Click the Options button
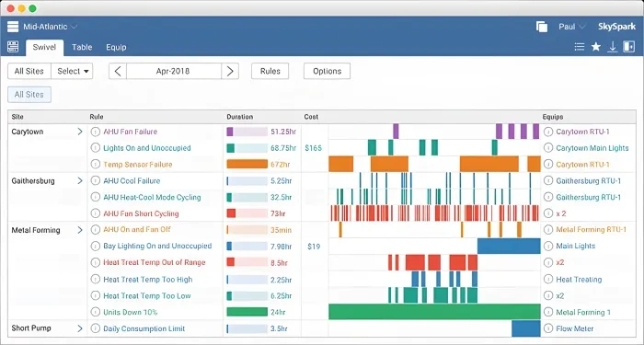 click(x=327, y=71)
